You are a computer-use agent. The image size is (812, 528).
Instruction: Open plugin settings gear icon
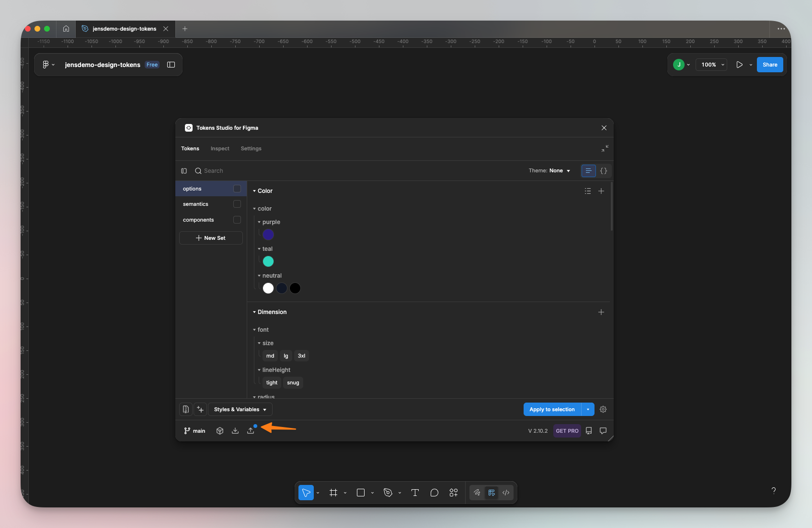tap(603, 409)
